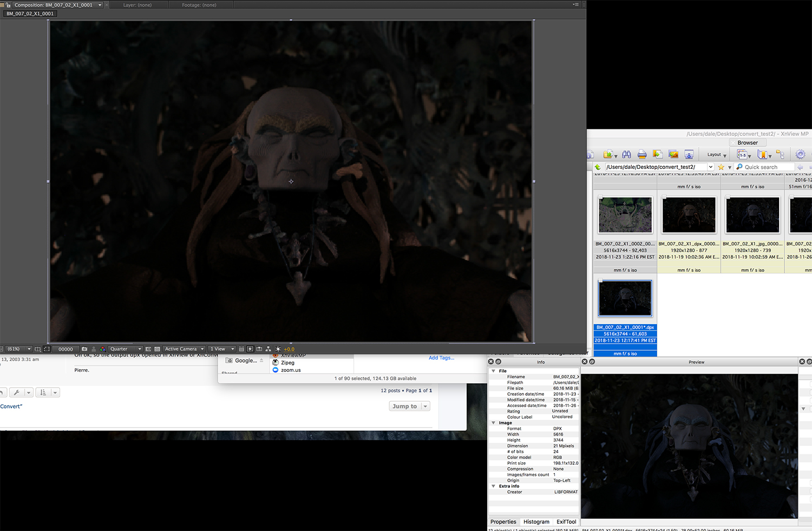812x531 pixels.
Task: Open the Active Camera dropdown
Action: pos(184,349)
